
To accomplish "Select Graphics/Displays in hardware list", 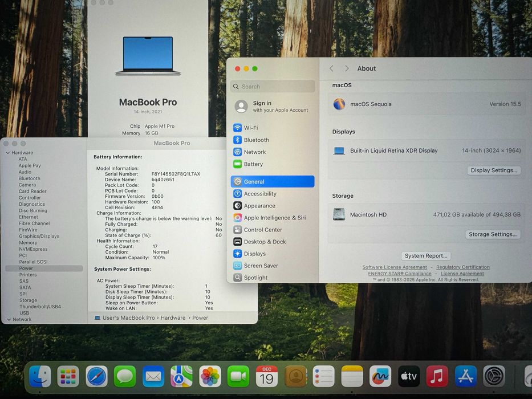I will click(x=39, y=237).
